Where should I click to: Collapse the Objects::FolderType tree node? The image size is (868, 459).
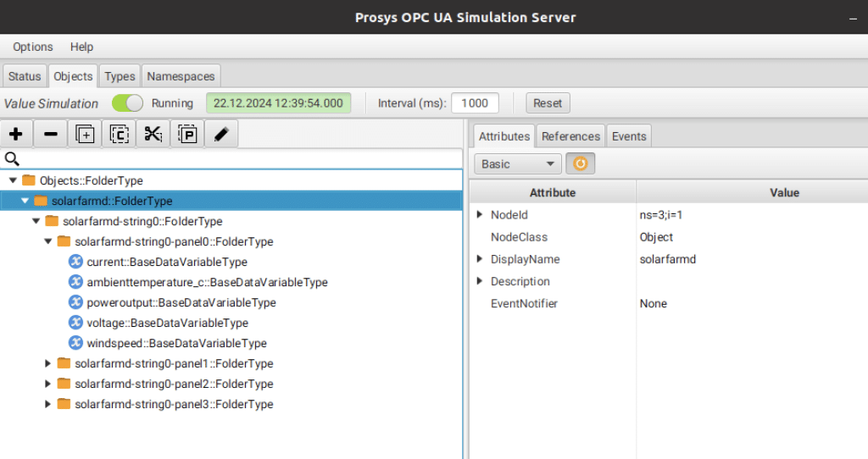pyautogui.click(x=13, y=180)
